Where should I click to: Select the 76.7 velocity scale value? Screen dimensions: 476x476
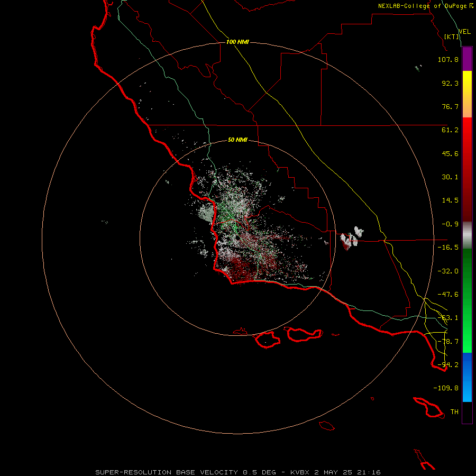pos(450,106)
